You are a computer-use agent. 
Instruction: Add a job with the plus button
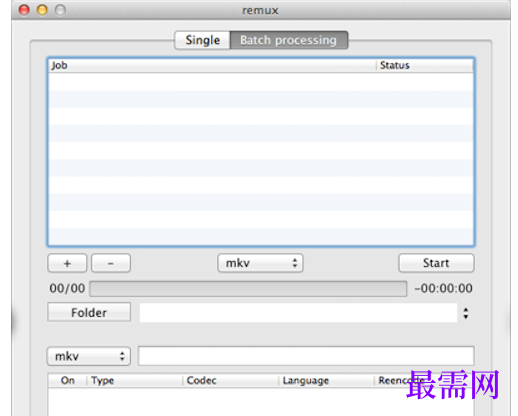point(67,263)
